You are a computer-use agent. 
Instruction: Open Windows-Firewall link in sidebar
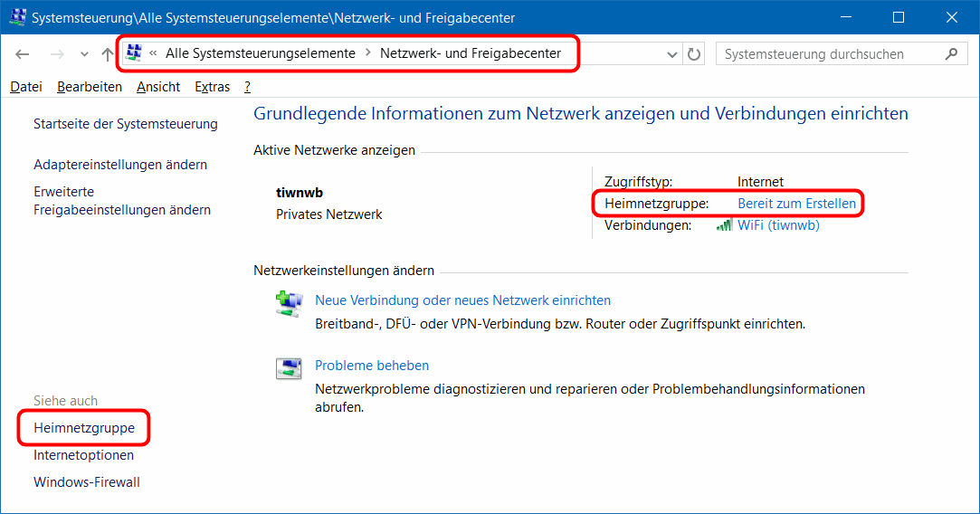point(87,482)
